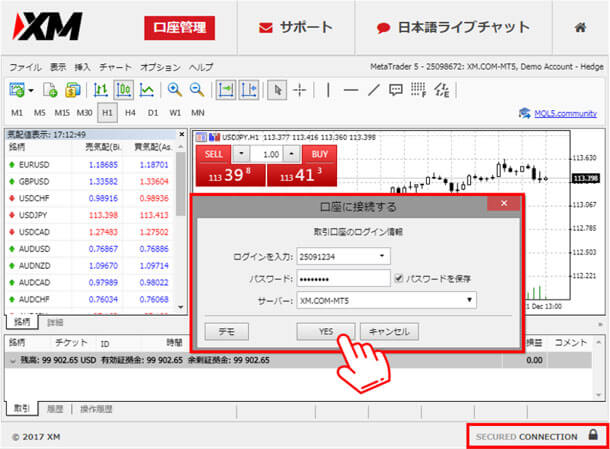Switch to D1 timeframe
The height and width of the screenshot is (449, 610).
(x=152, y=113)
